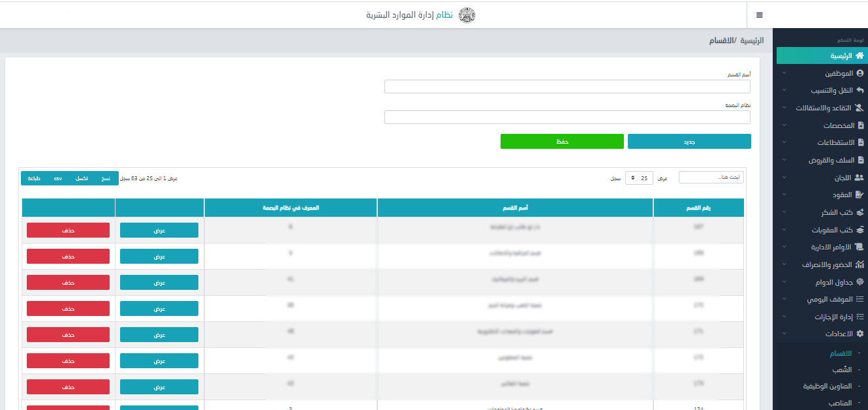Viewport: 868px width, 410px height.
Task: Click the chart icon beside الحضور والانصراف
Action: [860, 264]
